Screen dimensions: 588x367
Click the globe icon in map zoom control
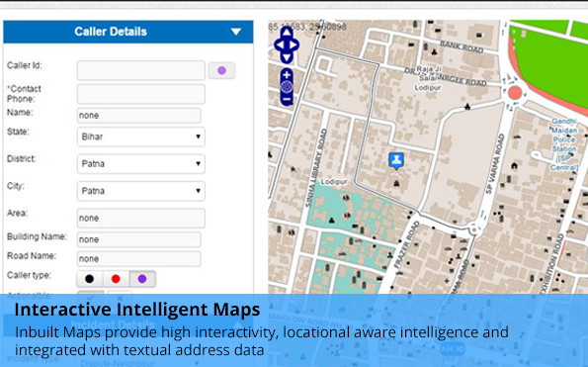[287, 87]
